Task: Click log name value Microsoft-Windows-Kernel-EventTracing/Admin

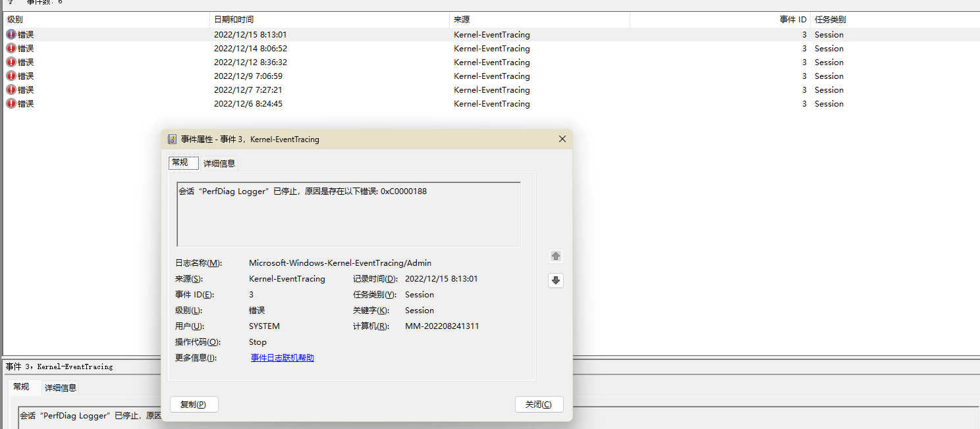Action: (340, 263)
